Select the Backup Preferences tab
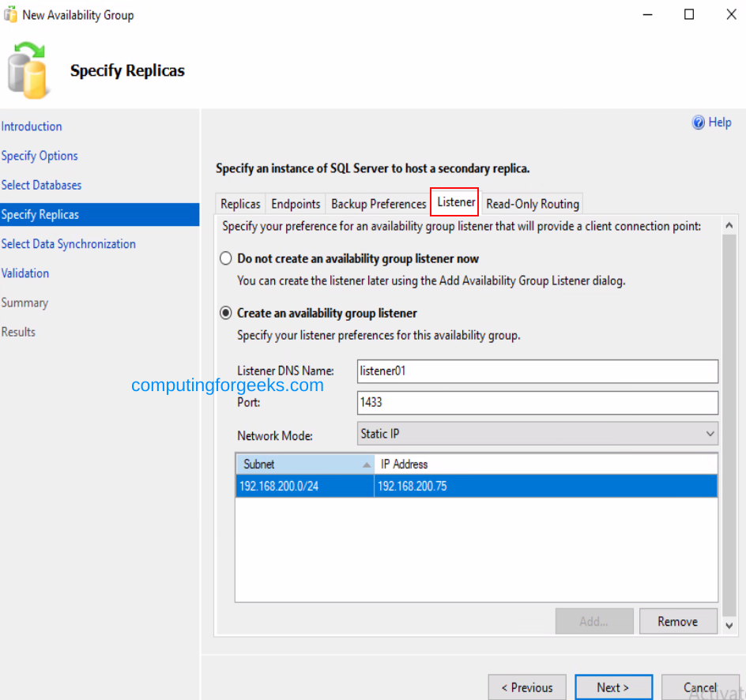The image size is (746, 700). 378,203
